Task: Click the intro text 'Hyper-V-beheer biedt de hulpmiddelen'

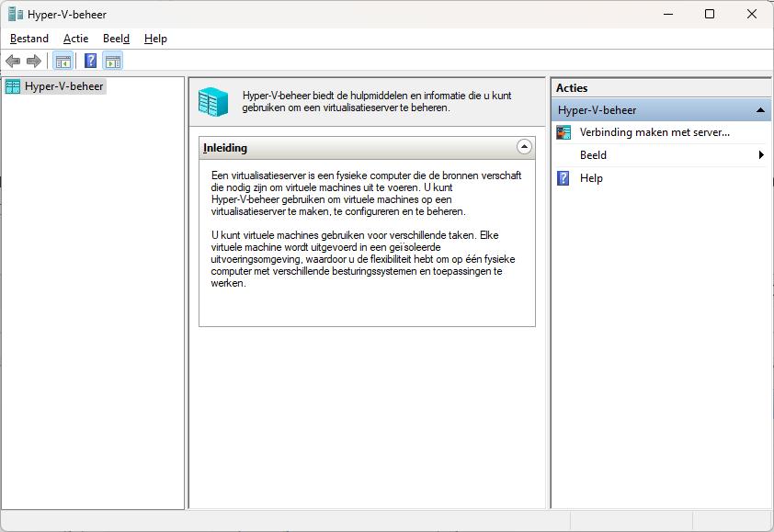Action: (377, 102)
